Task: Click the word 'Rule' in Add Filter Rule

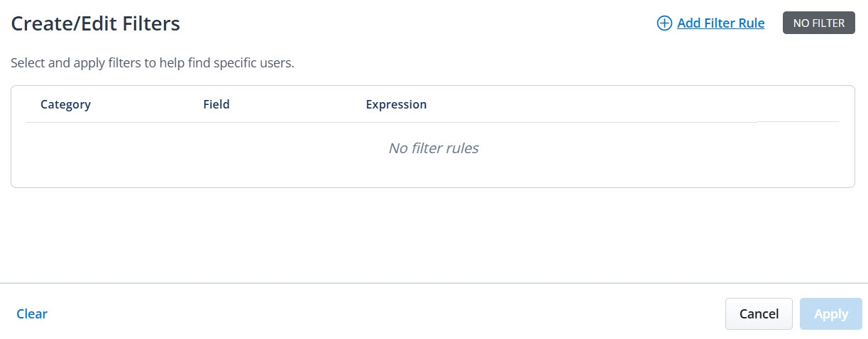Action: [x=751, y=23]
